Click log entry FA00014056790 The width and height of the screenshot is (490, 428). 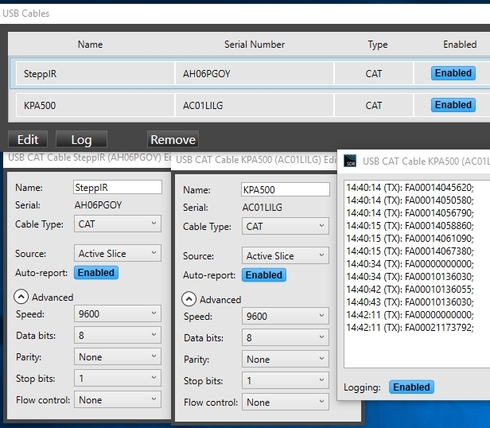410,213
